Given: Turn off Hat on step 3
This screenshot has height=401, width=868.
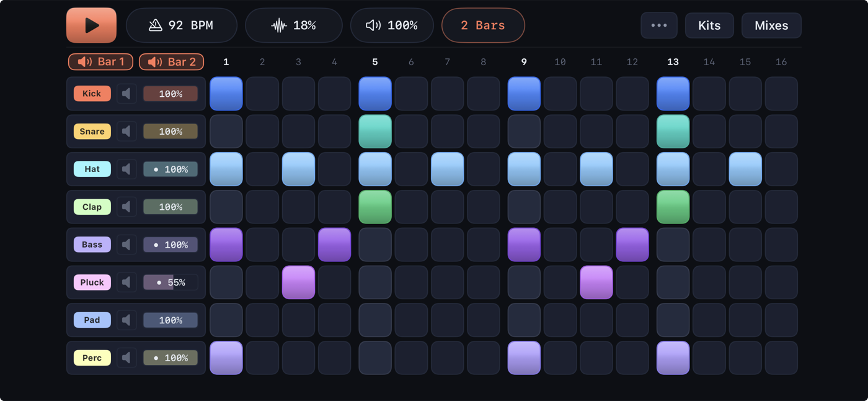Looking at the screenshot, I should [298, 169].
